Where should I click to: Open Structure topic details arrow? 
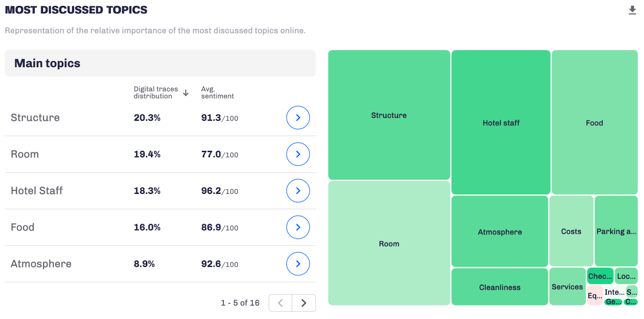pos(298,117)
